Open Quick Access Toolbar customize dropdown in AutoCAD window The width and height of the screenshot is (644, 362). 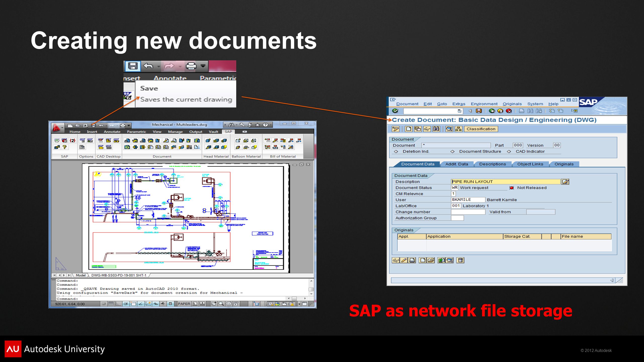[x=129, y=125]
